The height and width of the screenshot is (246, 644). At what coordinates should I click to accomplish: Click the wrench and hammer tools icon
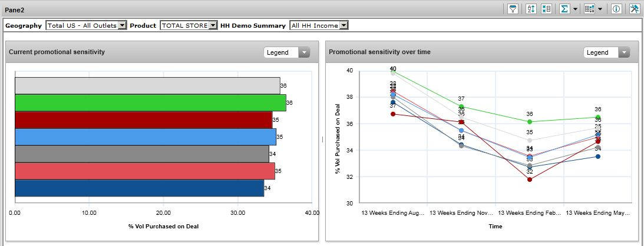tap(634, 9)
